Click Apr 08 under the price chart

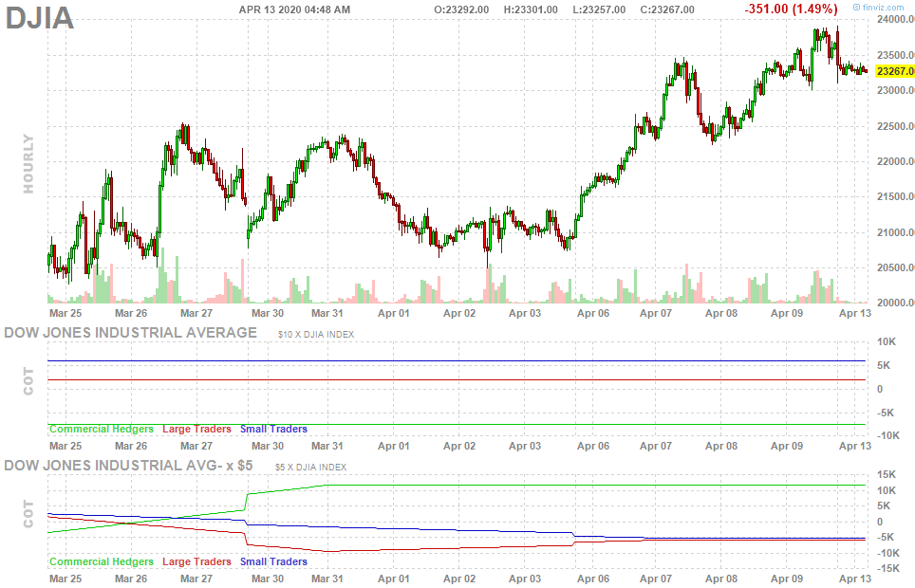(x=721, y=313)
